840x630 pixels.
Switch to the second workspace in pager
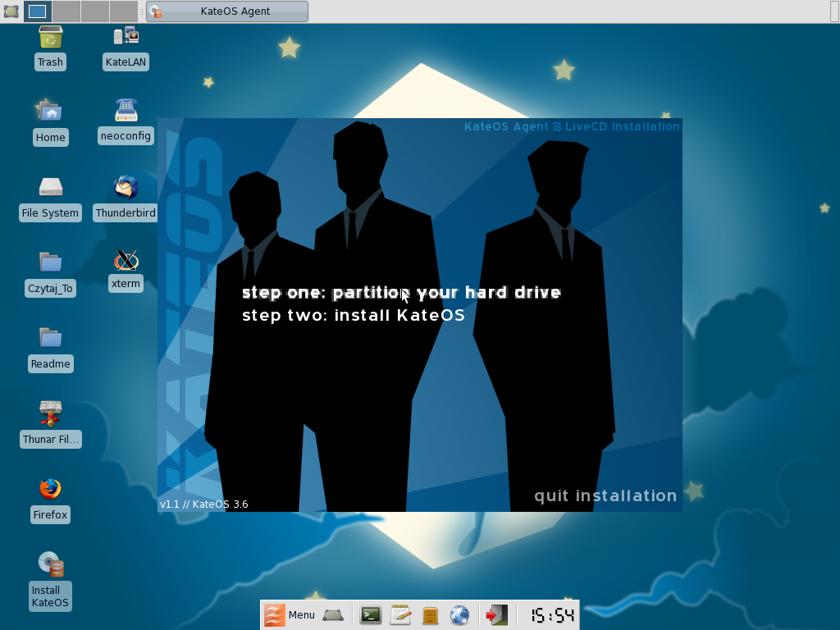pos(66,11)
